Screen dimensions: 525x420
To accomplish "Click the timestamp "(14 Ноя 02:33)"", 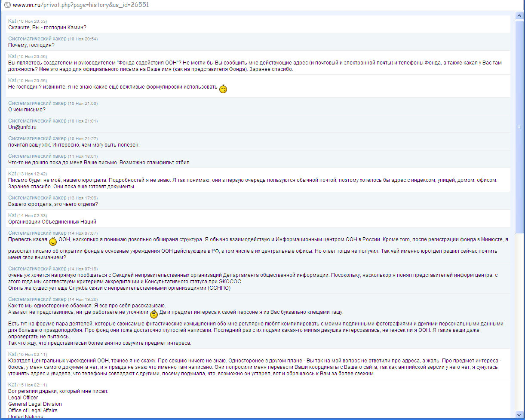I will [x=32, y=216].
